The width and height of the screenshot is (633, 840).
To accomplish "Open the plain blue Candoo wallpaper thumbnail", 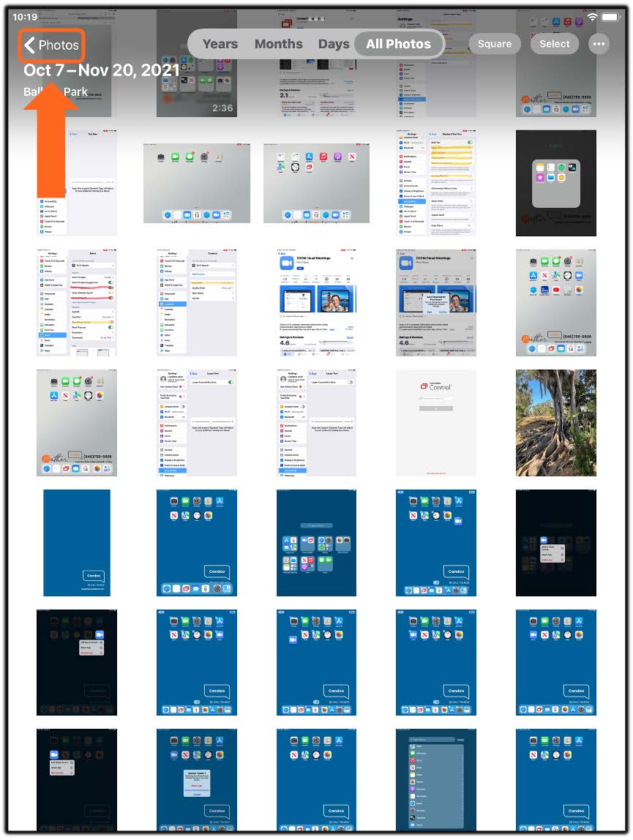I will [77, 542].
